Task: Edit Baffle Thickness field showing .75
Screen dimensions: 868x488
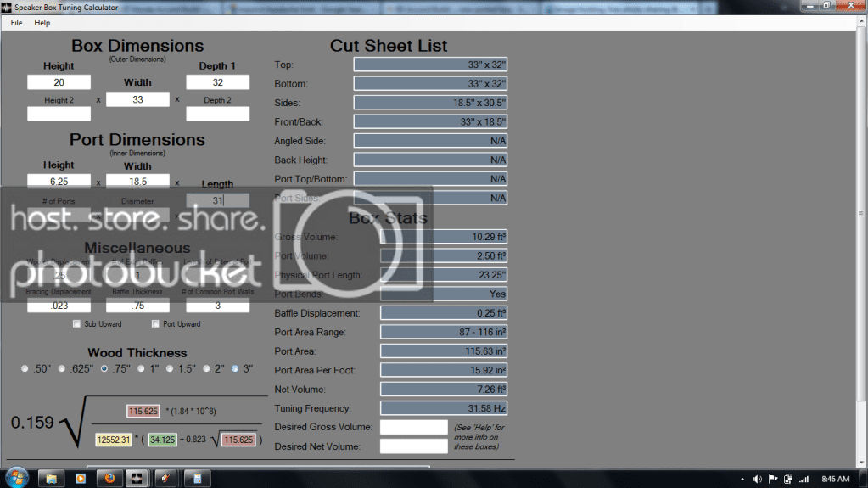Action: (x=137, y=306)
